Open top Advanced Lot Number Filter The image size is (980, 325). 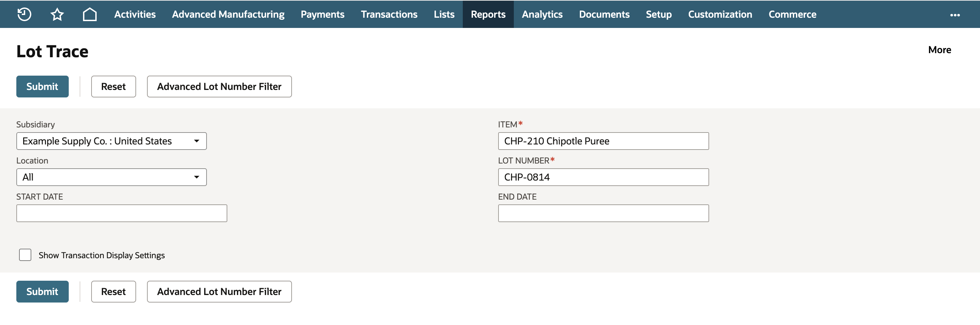tap(219, 87)
